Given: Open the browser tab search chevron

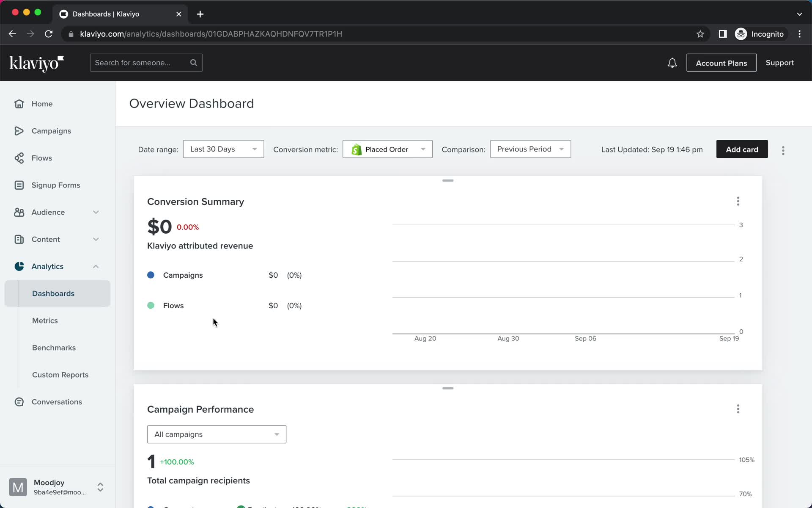Looking at the screenshot, I should 799,14.
